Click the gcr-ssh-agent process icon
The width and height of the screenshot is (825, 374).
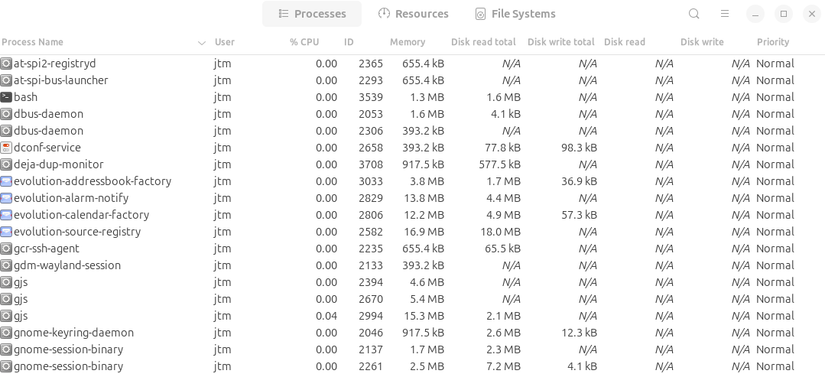pos(6,248)
